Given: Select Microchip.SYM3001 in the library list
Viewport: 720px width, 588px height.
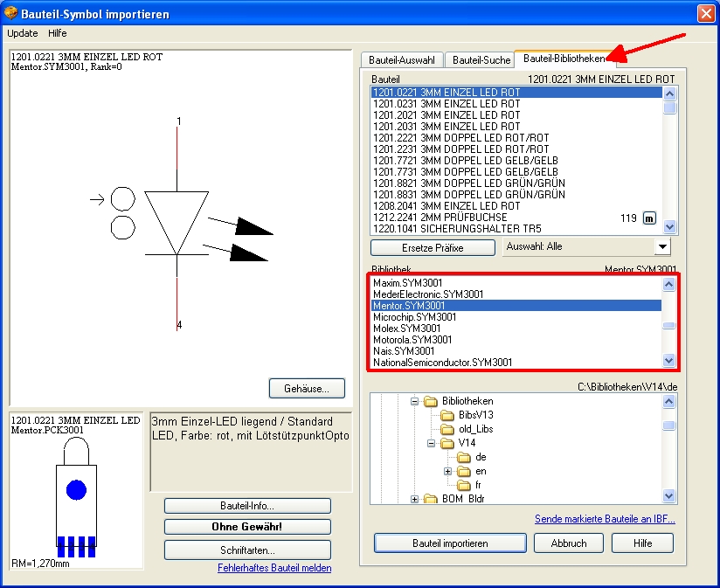Looking at the screenshot, I should [x=414, y=317].
